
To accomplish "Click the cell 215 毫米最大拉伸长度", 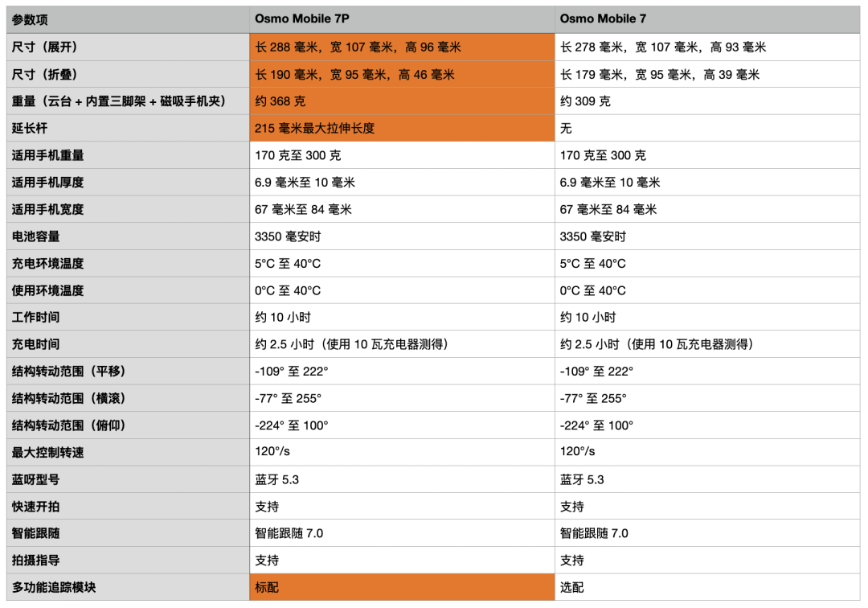I will pos(402,128).
